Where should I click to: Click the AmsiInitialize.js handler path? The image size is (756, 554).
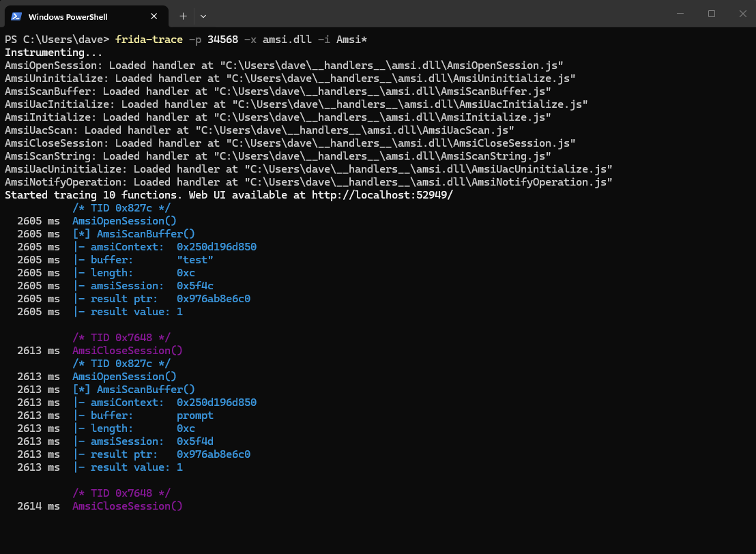(x=382, y=117)
